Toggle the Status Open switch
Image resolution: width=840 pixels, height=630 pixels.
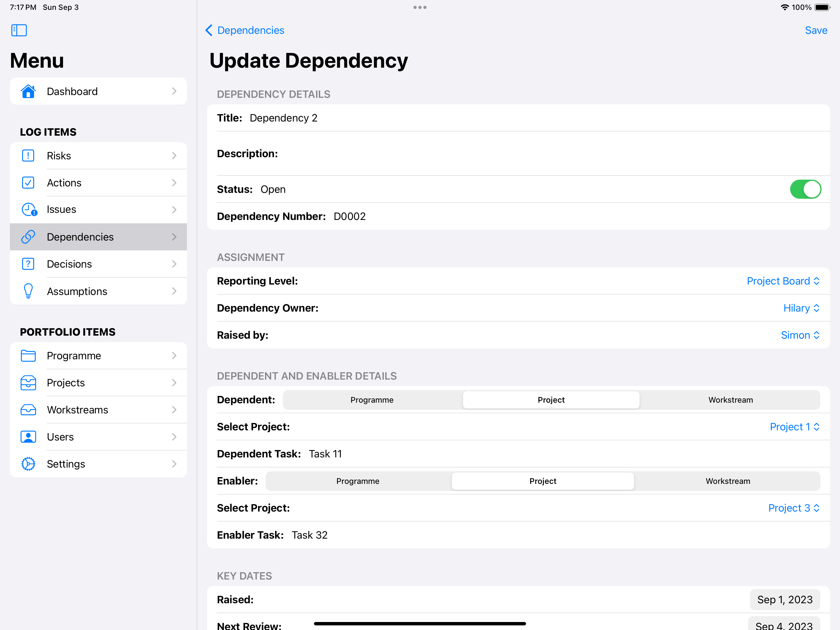pos(806,189)
